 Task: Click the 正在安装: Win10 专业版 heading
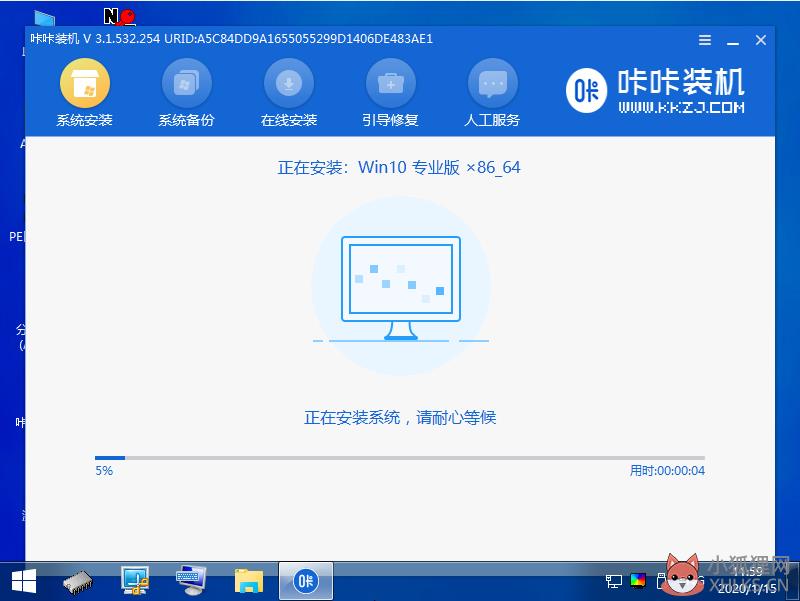point(399,167)
